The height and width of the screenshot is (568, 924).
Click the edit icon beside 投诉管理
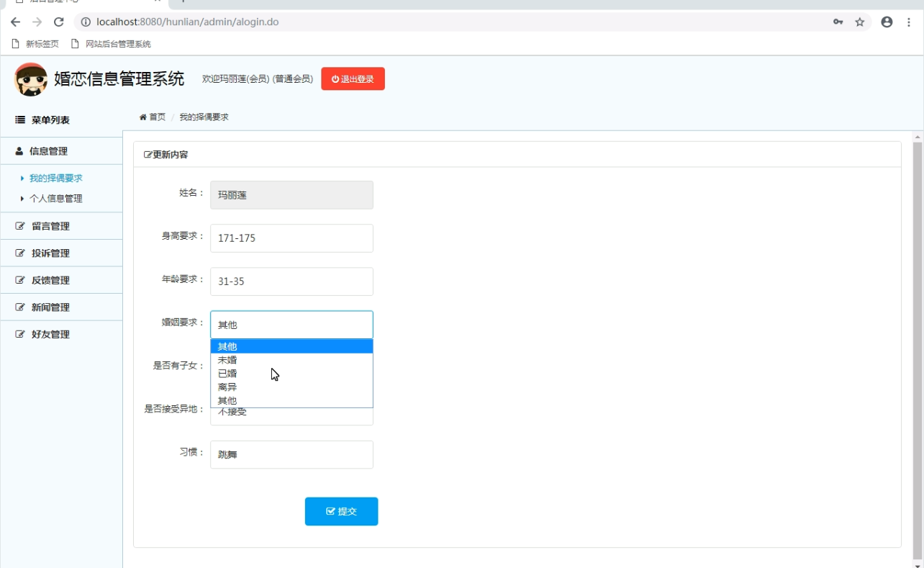[x=20, y=253]
